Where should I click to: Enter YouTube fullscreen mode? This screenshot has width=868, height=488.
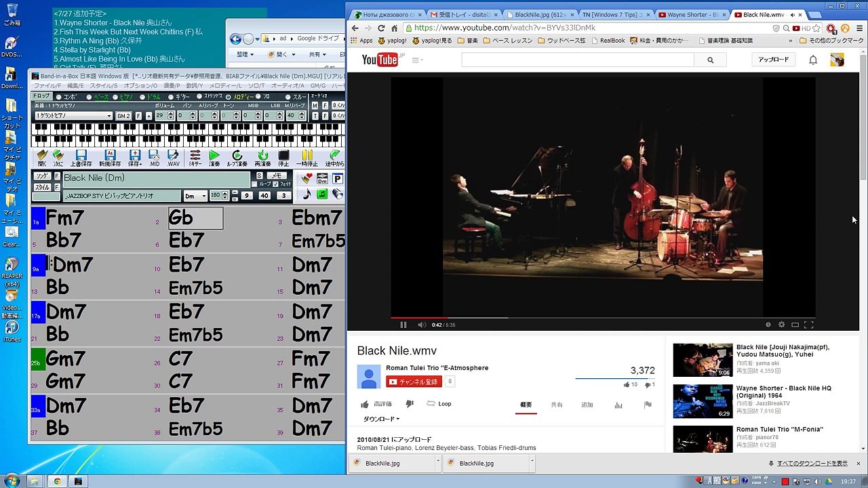point(808,325)
